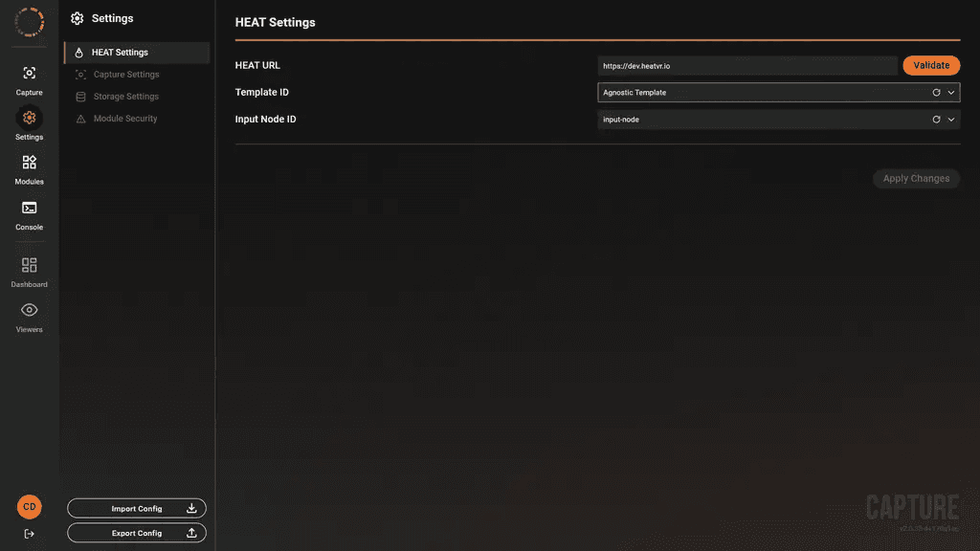980x551 pixels.
Task: Open the Dashboard page
Action: pyautogui.click(x=29, y=273)
